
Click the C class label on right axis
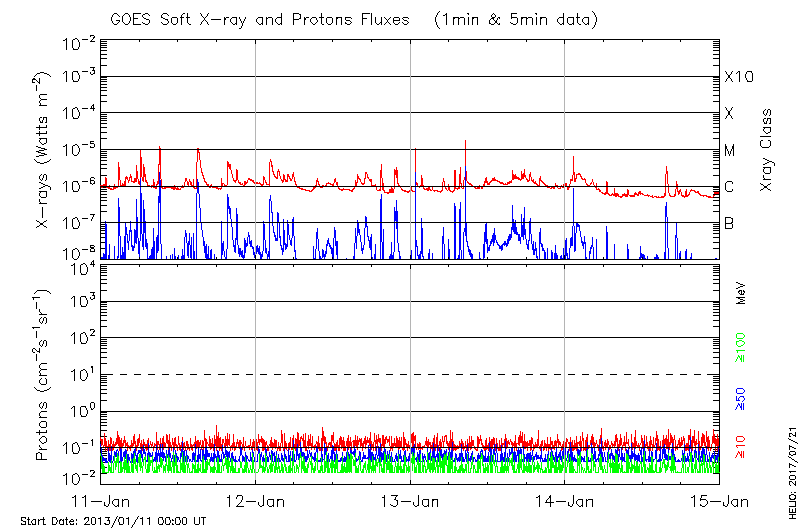tap(729, 187)
